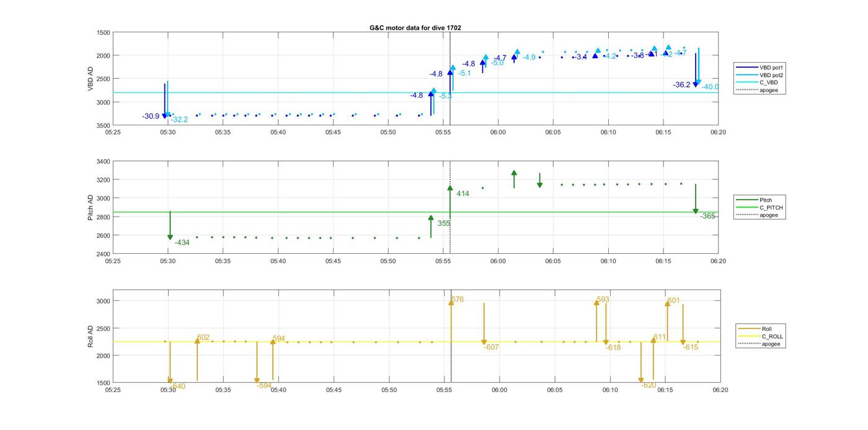Click the '-434' pitch data label
Viewport: 868px width, 430px height.
(x=182, y=243)
